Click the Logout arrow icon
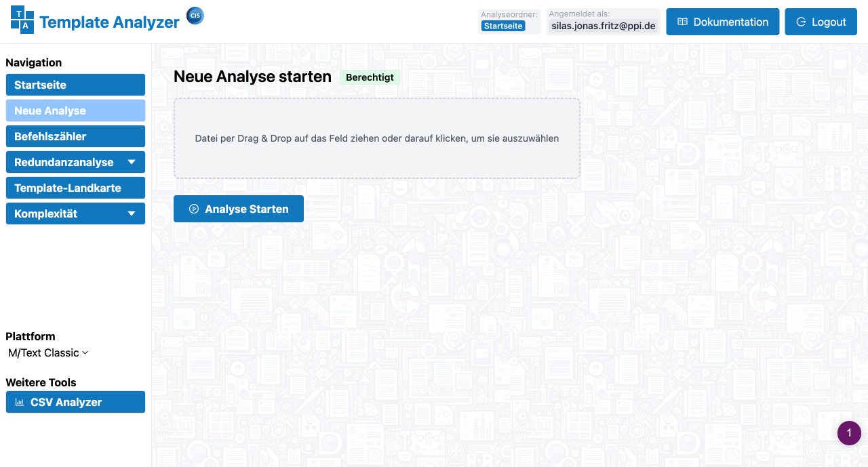The image size is (868, 467). (801, 22)
